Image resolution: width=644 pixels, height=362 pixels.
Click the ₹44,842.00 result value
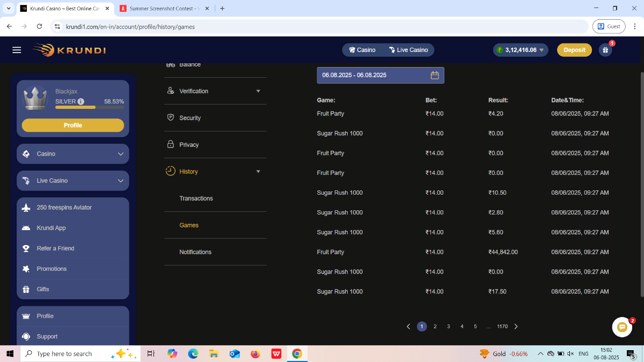click(x=503, y=252)
